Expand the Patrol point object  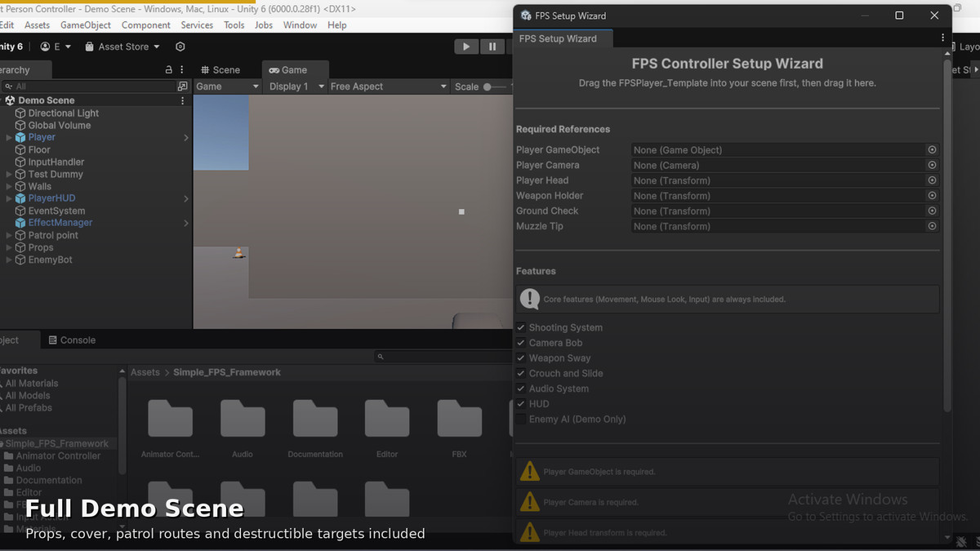coord(9,235)
